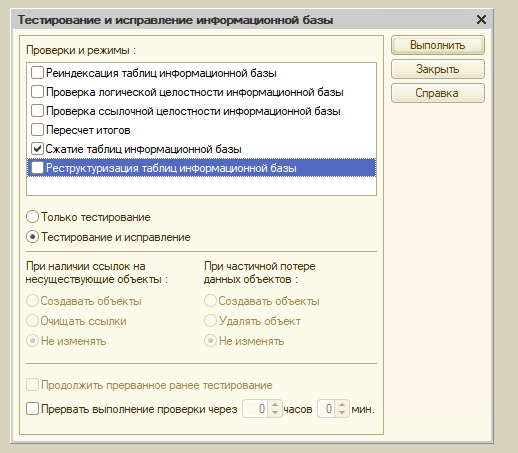Choose Создавать объекты under несуществующие объекты
518x453 pixels.
coord(32,301)
